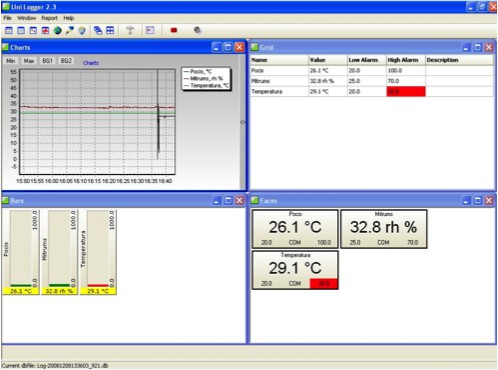Open the hammer tool icon
This screenshot has height=370, width=498.
click(x=130, y=31)
